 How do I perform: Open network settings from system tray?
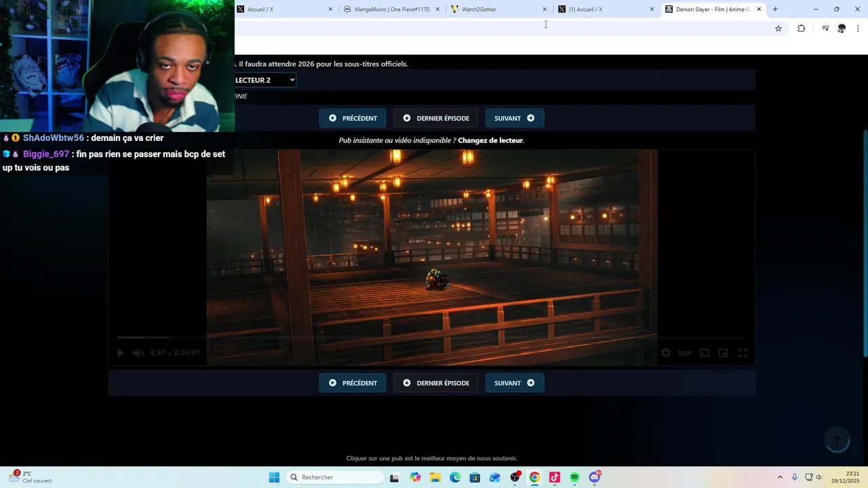click(x=809, y=477)
